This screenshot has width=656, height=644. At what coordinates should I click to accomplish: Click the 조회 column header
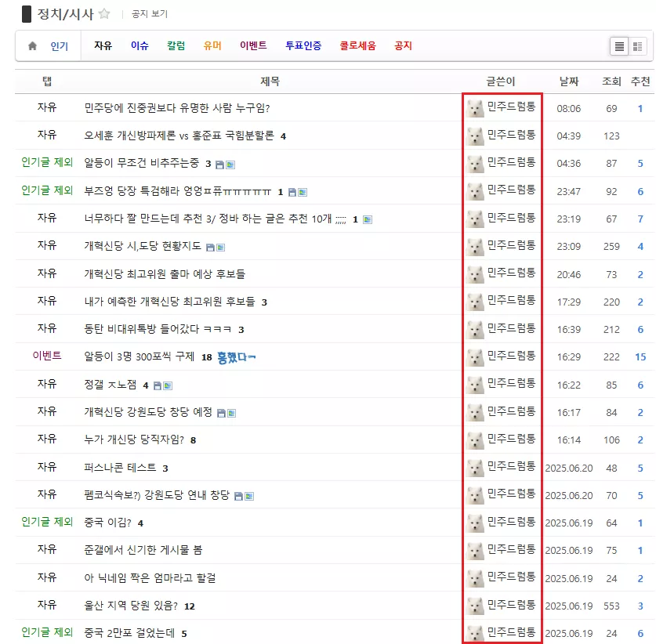point(611,81)
